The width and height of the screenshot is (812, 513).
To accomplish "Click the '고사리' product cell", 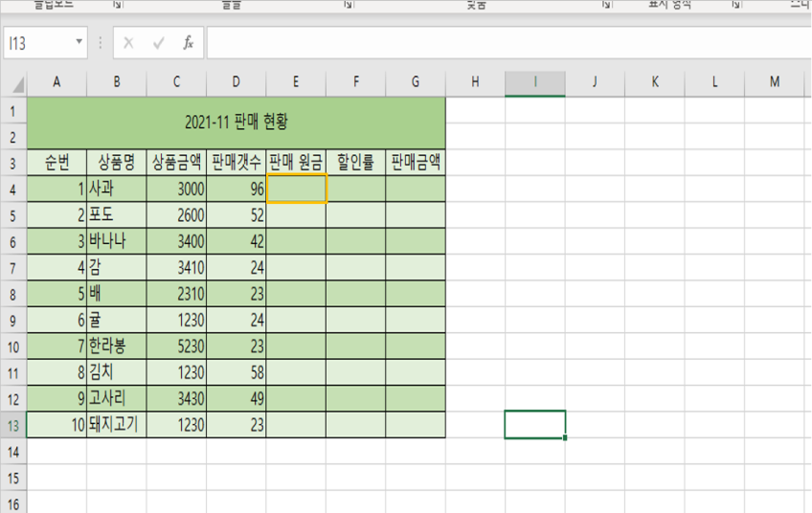I will (117, 398).
